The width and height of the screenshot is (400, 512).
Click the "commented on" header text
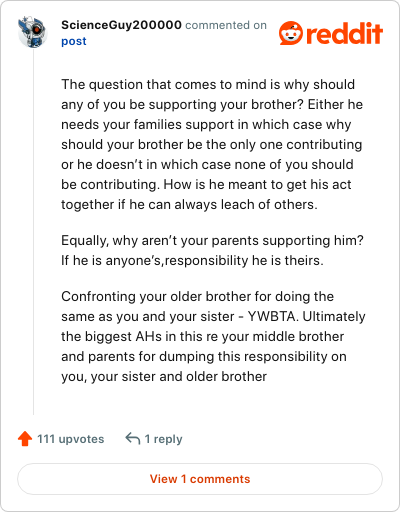click(x=226, y=25)
